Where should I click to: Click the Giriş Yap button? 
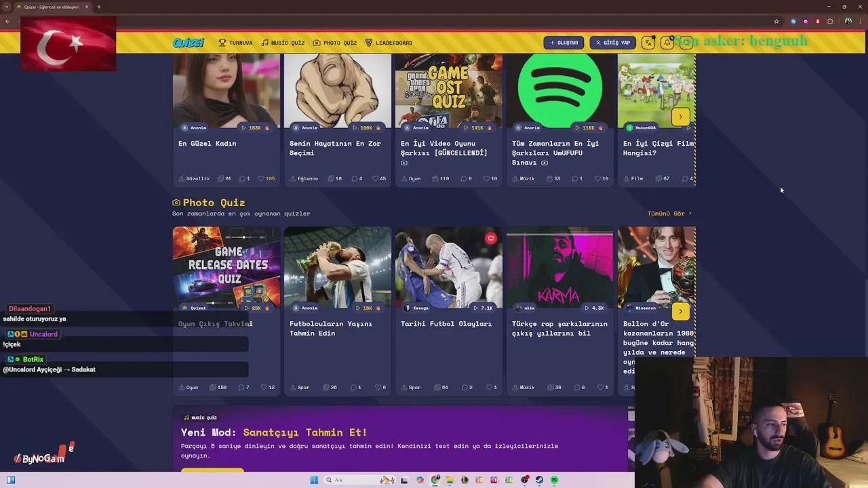(612, 43)
